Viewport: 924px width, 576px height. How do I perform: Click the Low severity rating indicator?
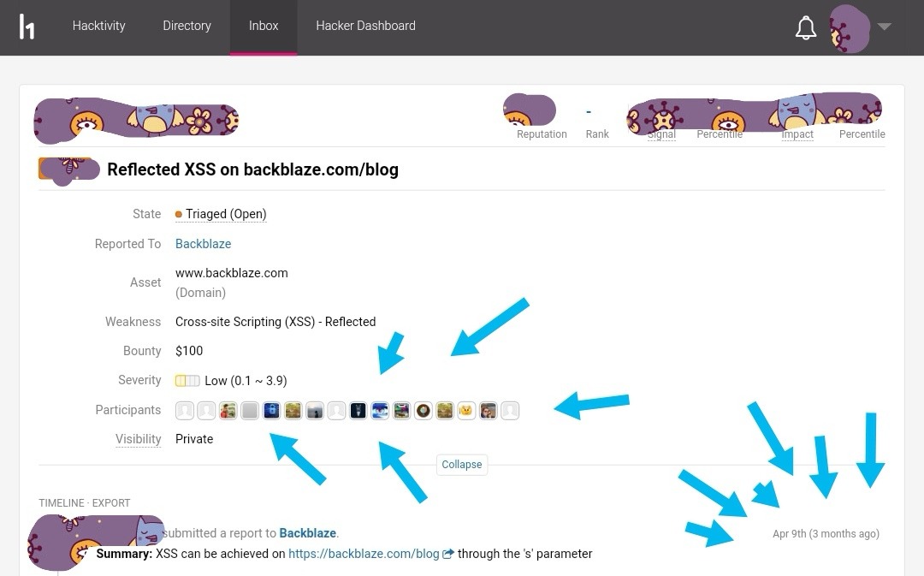coord(187,381)
